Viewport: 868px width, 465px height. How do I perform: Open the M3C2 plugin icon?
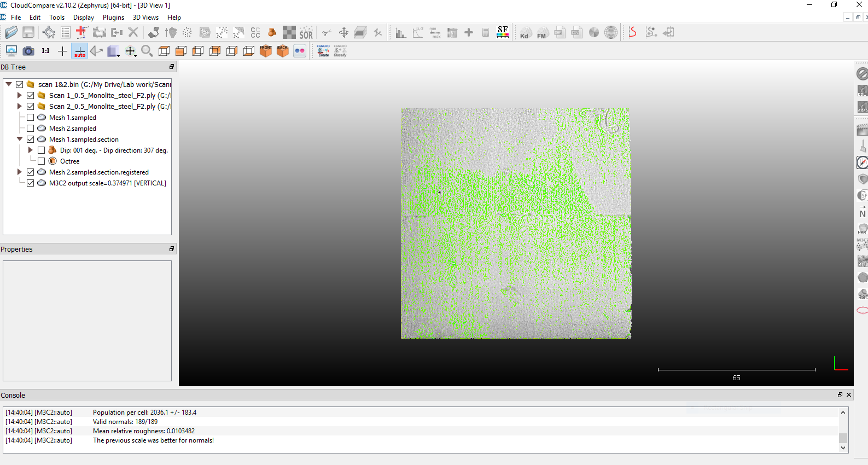point(863,245)
